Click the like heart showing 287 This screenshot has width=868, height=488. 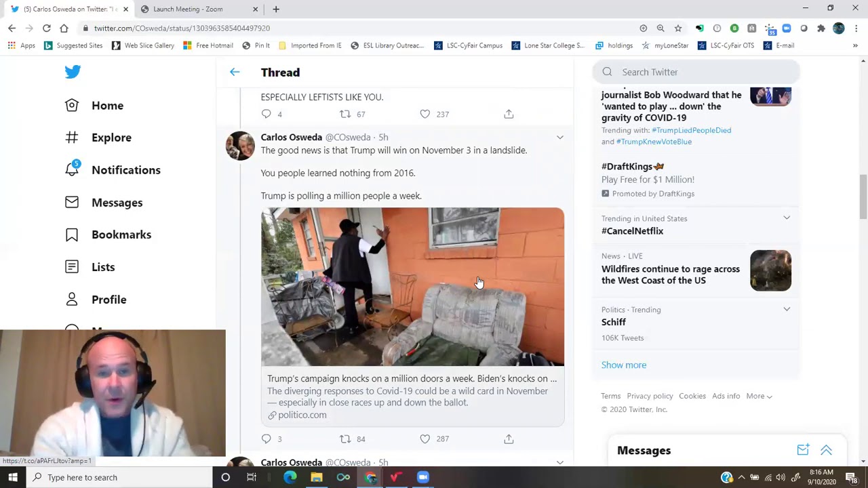[x=425, y=439]
